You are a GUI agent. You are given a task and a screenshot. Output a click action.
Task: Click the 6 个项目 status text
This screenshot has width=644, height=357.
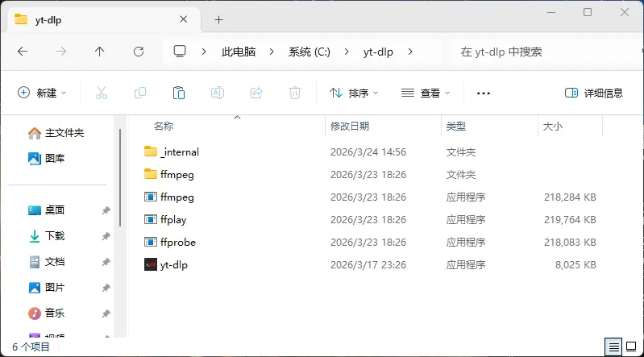[31, 347]
